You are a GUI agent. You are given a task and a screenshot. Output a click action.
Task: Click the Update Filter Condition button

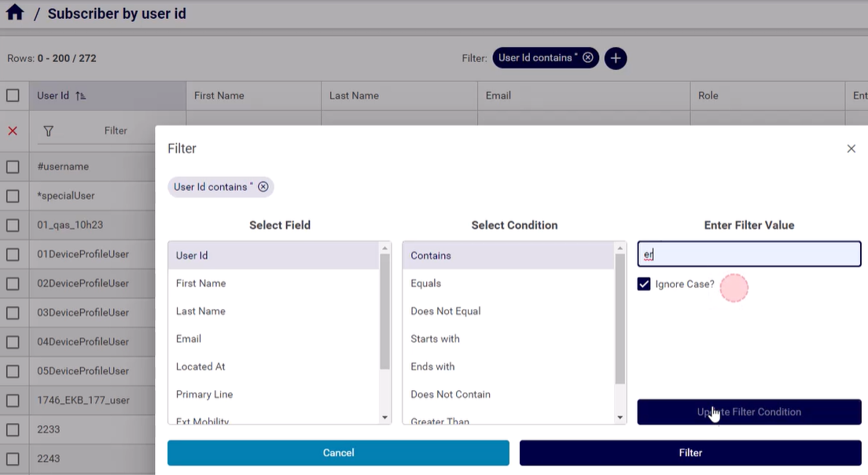point(748,412)
